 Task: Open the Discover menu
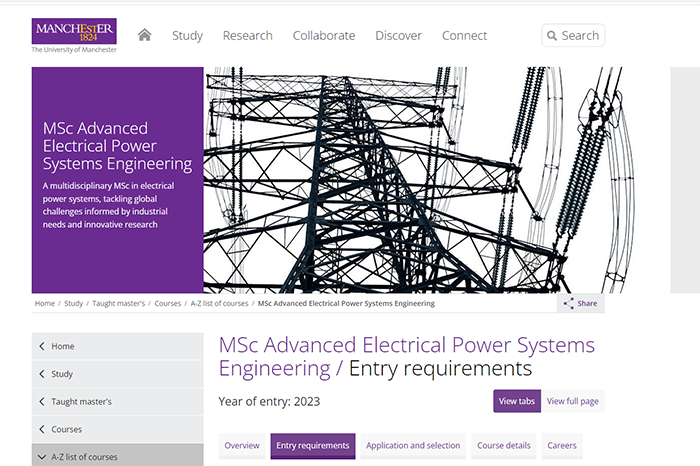tap(399, 36)
